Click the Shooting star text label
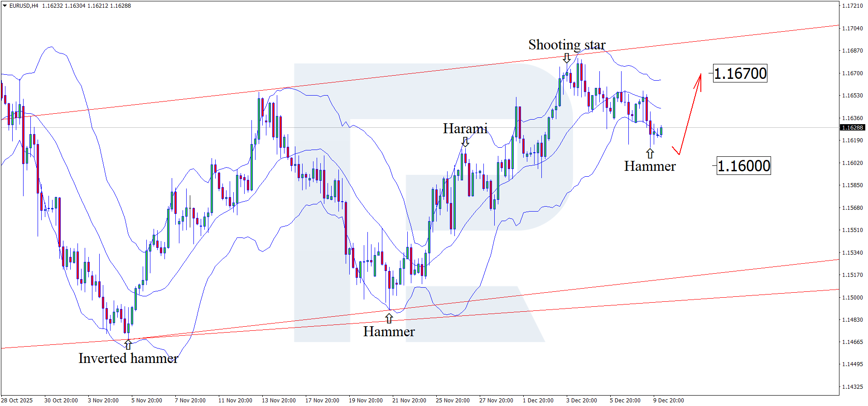This screenshot has width=868, height=406. (567, 45)
